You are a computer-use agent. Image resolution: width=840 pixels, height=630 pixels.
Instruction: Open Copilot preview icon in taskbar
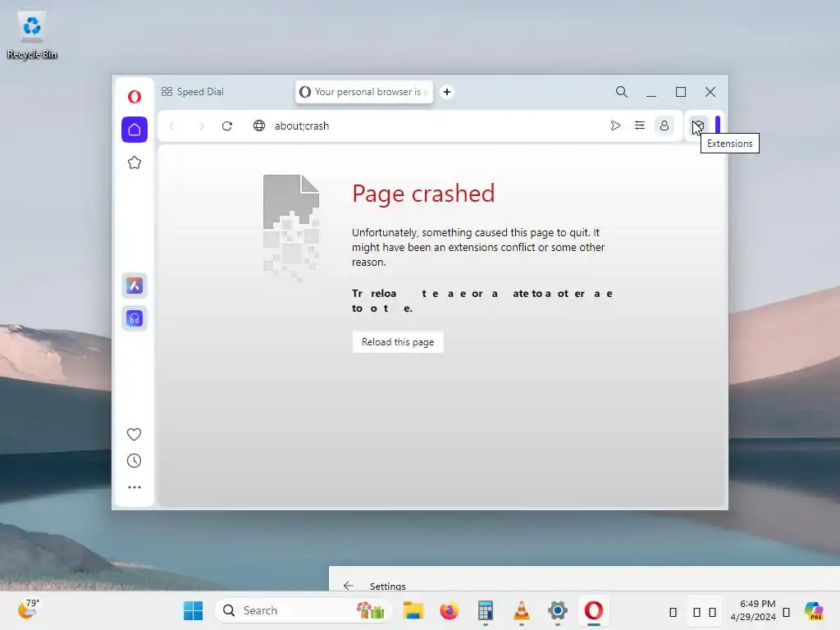814,610
